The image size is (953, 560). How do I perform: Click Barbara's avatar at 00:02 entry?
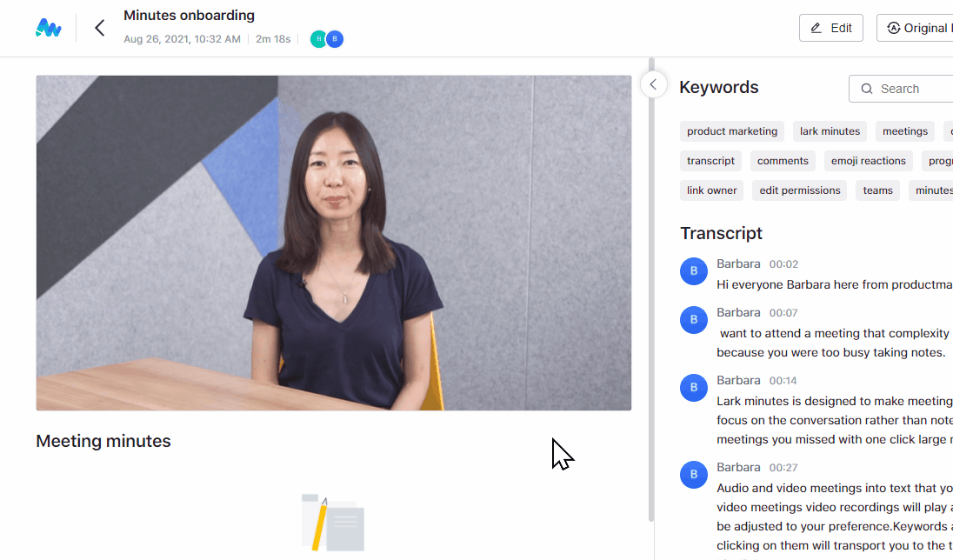(693, 271)
